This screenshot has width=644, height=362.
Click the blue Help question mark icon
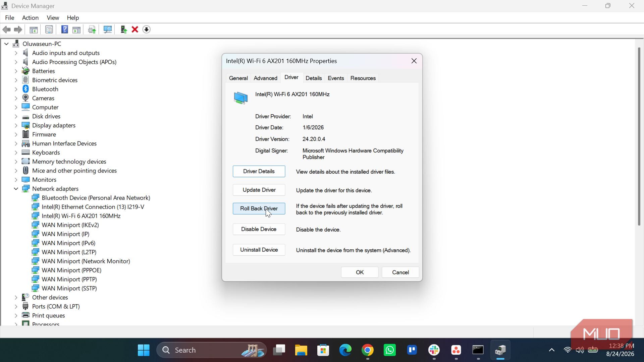pos(64,29)
